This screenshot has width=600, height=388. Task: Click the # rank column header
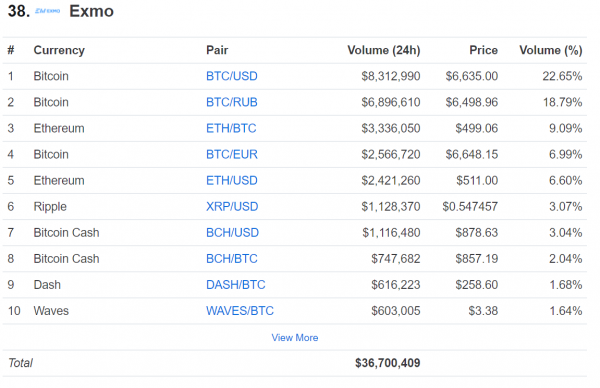11,50
